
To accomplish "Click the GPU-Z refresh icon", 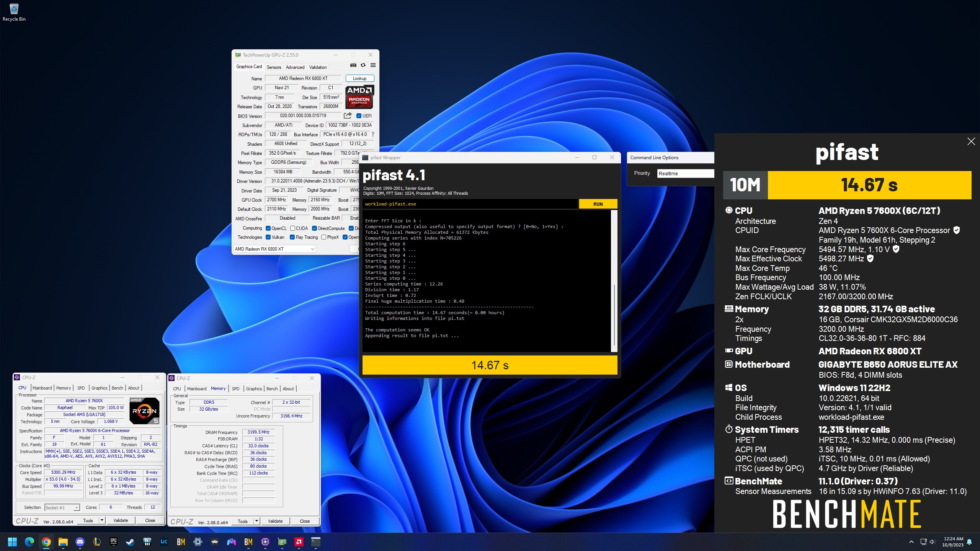I will click(x=363, y=65).
